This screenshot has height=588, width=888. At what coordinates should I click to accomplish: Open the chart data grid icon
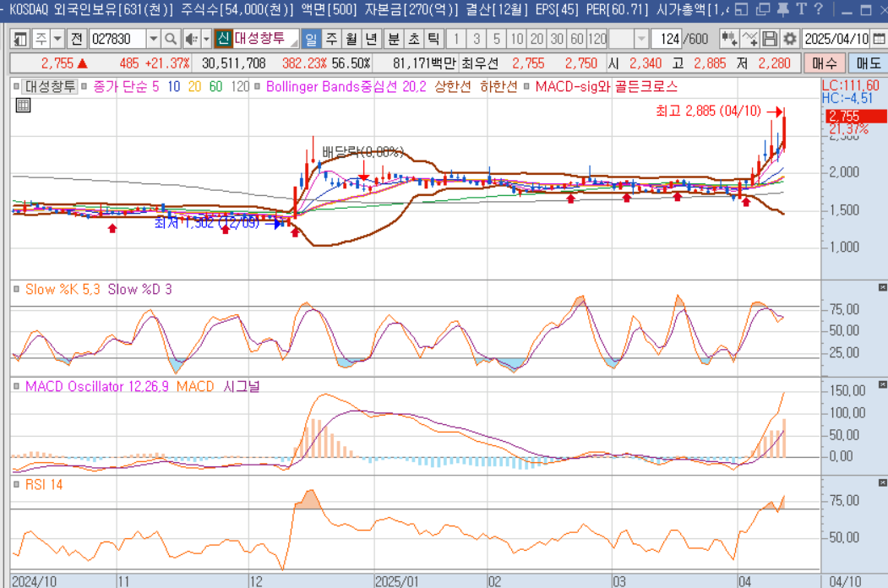point(23,105)
